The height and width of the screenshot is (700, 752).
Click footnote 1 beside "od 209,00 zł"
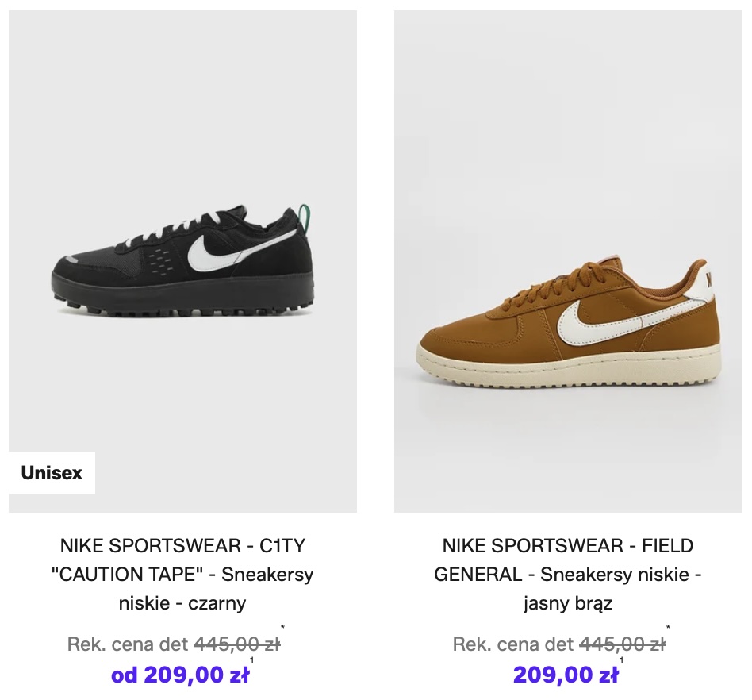click(252, 660)
